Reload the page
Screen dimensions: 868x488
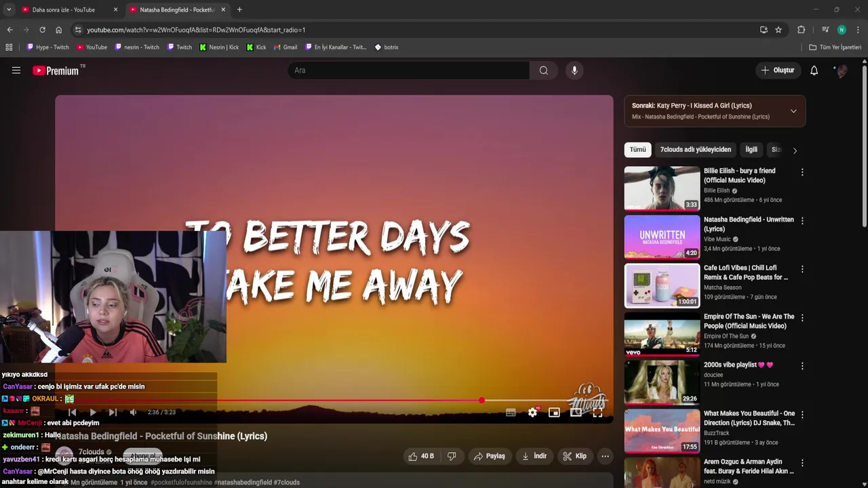(42, 30)
